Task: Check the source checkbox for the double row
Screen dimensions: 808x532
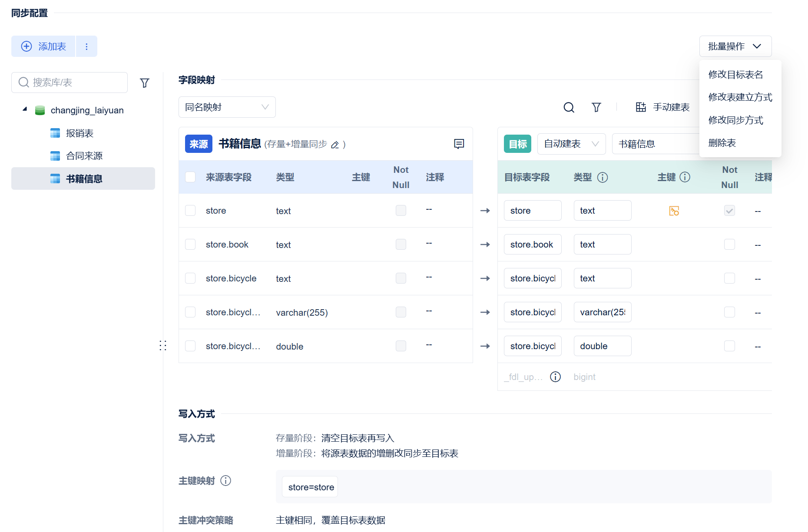Action: [x=190, y=346]
